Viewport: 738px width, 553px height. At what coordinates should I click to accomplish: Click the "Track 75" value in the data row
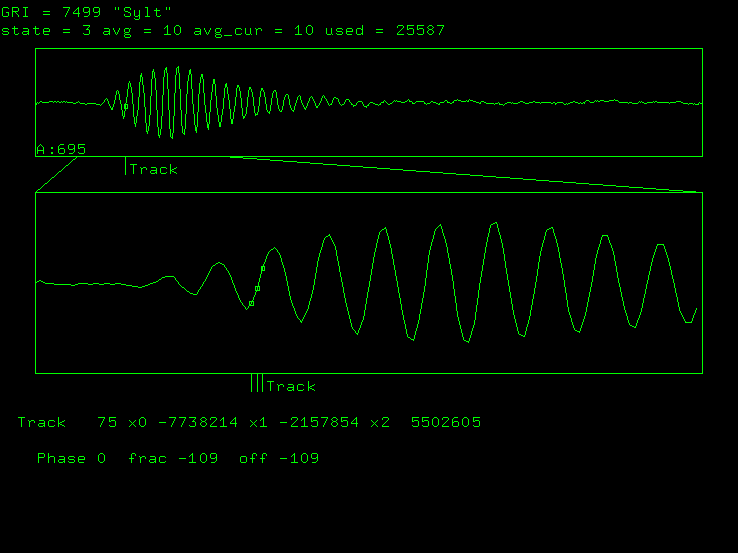[67, 422]
